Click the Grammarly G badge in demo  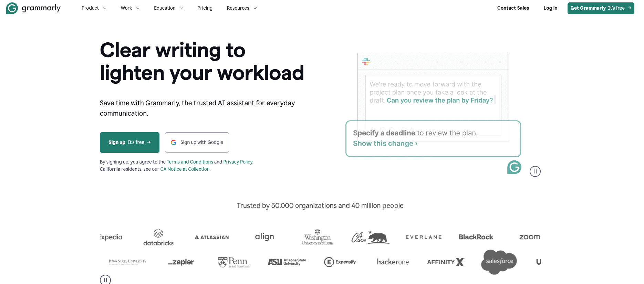point(514,167)
